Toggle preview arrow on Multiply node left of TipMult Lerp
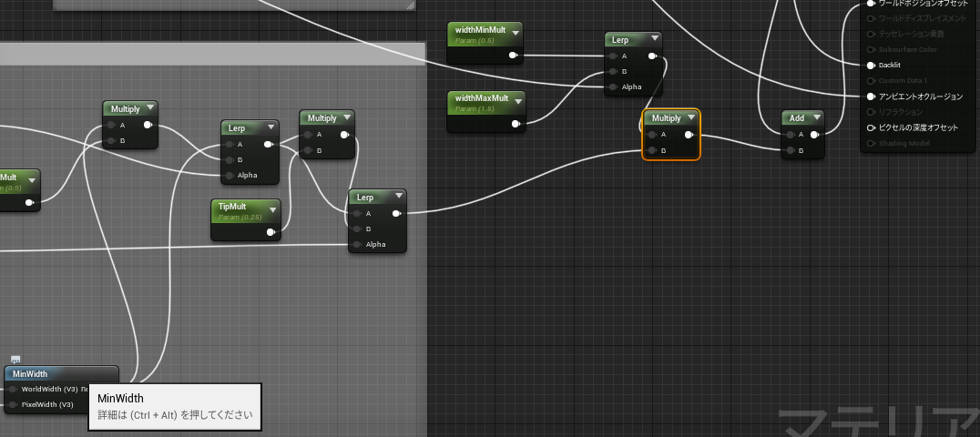Viewport: 980px width, 437px height. (150, 108)
